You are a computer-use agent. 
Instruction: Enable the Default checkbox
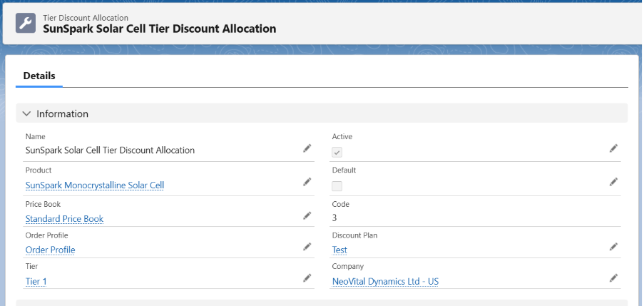point(337,185)
